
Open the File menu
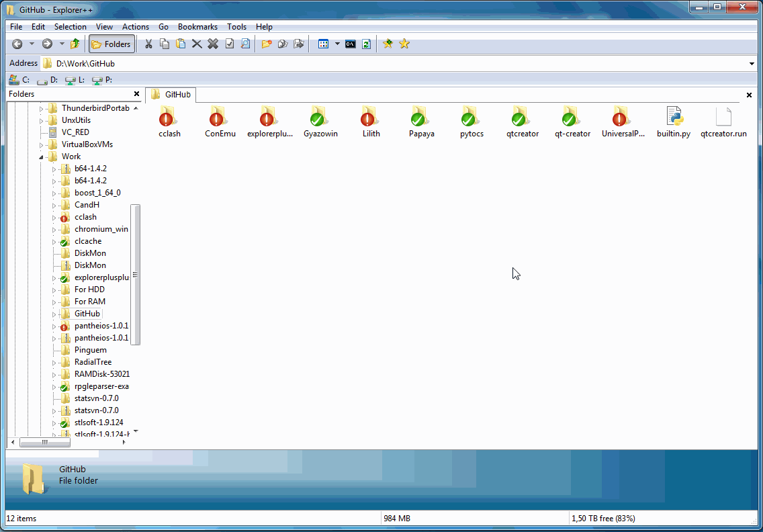pyautogui.click(x=16, y=27)
